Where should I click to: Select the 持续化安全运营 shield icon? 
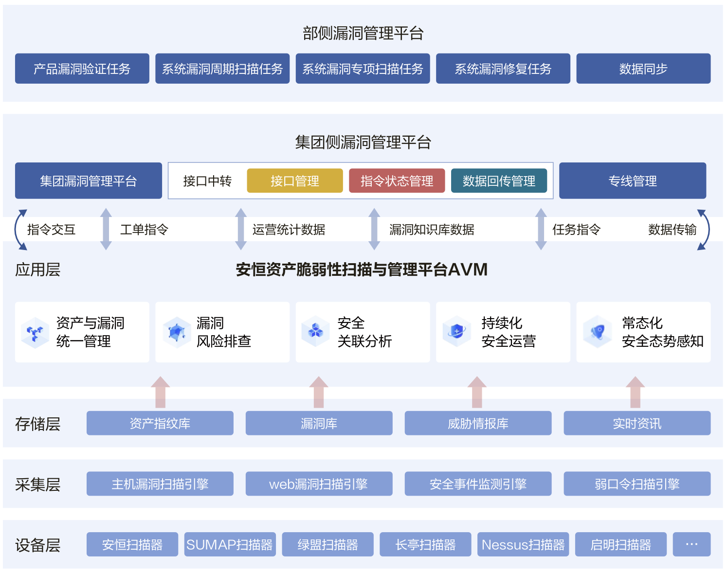tap(456, 332)
